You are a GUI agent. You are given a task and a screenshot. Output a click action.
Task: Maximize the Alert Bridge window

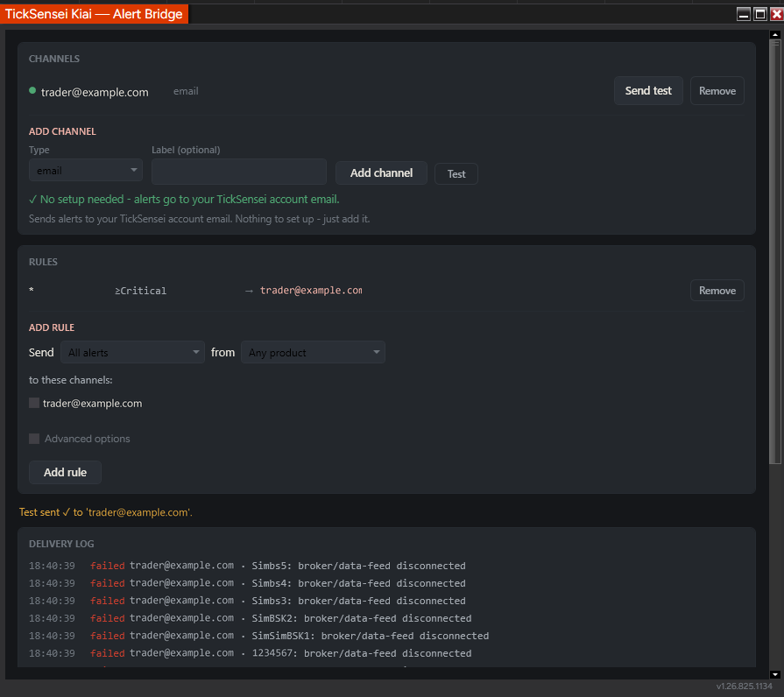[x=760, y=14]
